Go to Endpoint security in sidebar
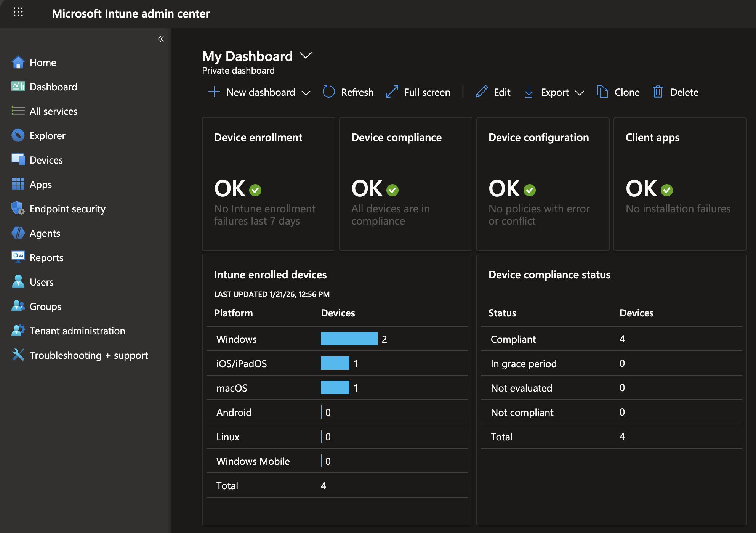The image size is (756, 533). click(67, 209)
